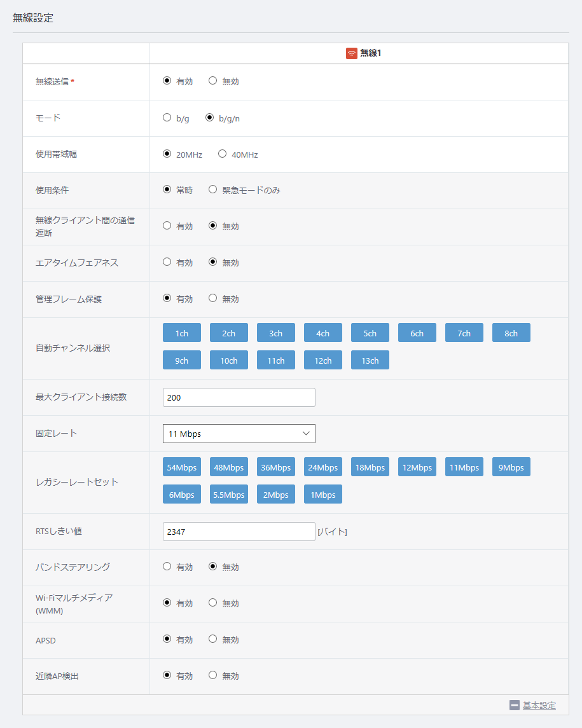Click the RTSしきい値 input field
Screen dimensions: 582x728
[239, 532]
